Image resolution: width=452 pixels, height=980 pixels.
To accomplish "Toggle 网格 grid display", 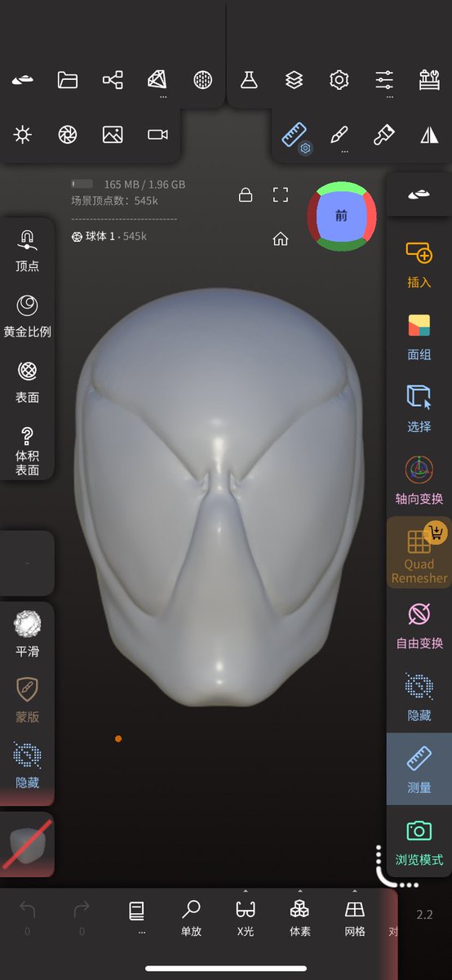I will click(x=354, y=918).
